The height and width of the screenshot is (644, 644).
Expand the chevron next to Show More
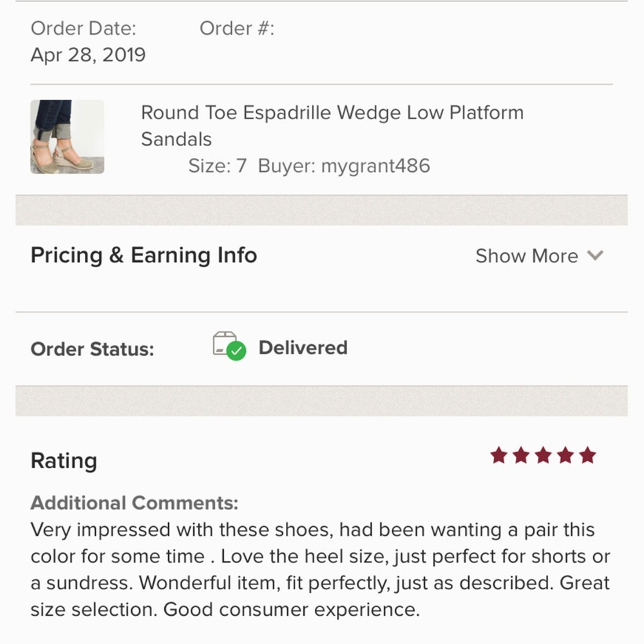click(x=595, y=256)
